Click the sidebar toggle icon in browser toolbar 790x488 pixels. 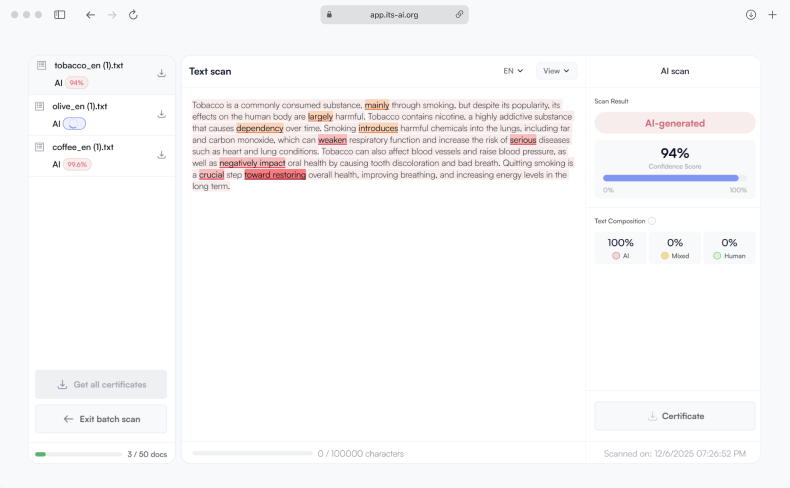click(x=60, y=15)
